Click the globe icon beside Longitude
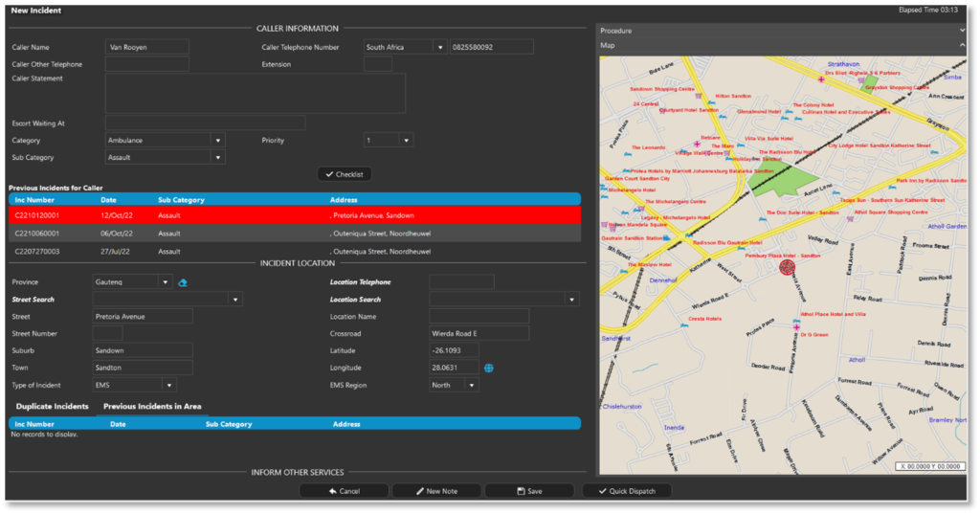Screen dimensions: 980x514 click(489, 369)
